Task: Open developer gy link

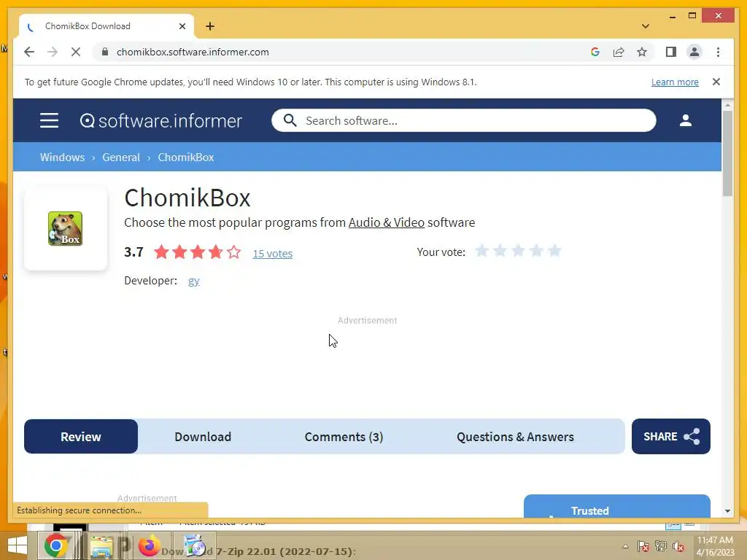Action: click(194, 281)
